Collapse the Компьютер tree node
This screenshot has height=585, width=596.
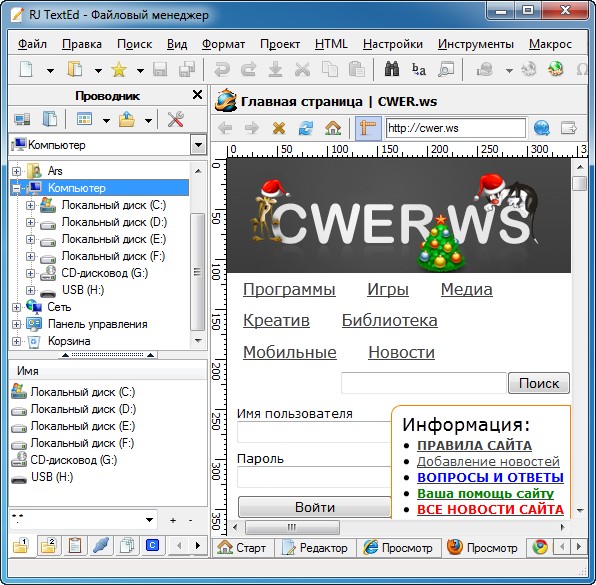16,188
